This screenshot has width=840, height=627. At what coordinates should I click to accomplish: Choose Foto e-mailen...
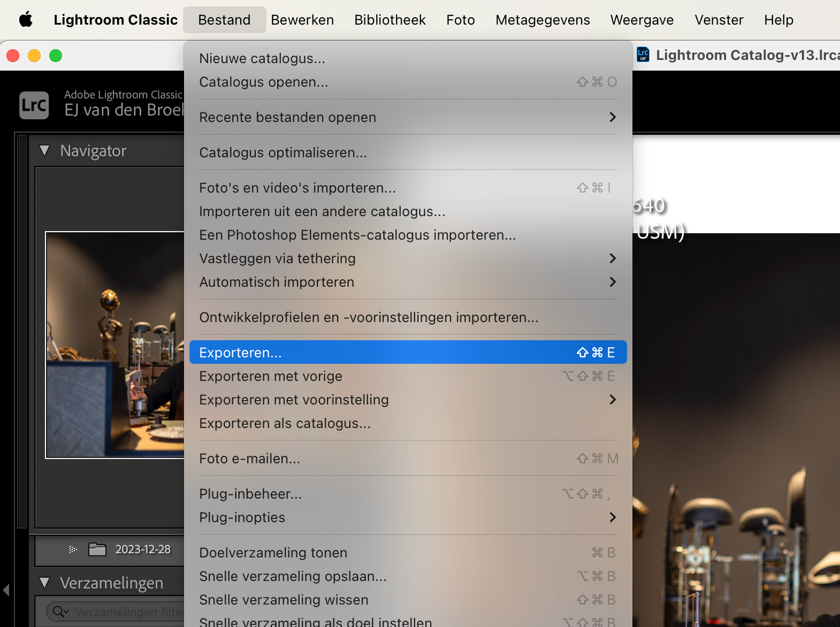pos(408,458)
